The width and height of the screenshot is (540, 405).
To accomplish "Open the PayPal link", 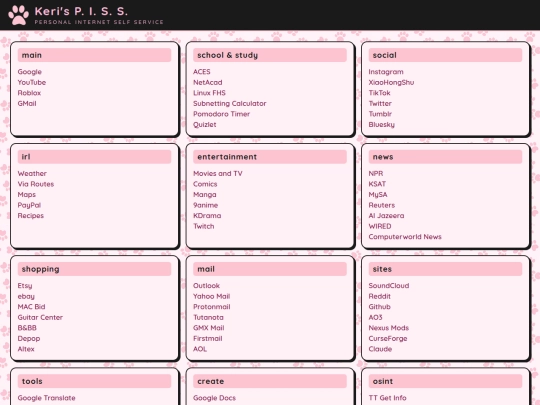I will coord(29,205).
